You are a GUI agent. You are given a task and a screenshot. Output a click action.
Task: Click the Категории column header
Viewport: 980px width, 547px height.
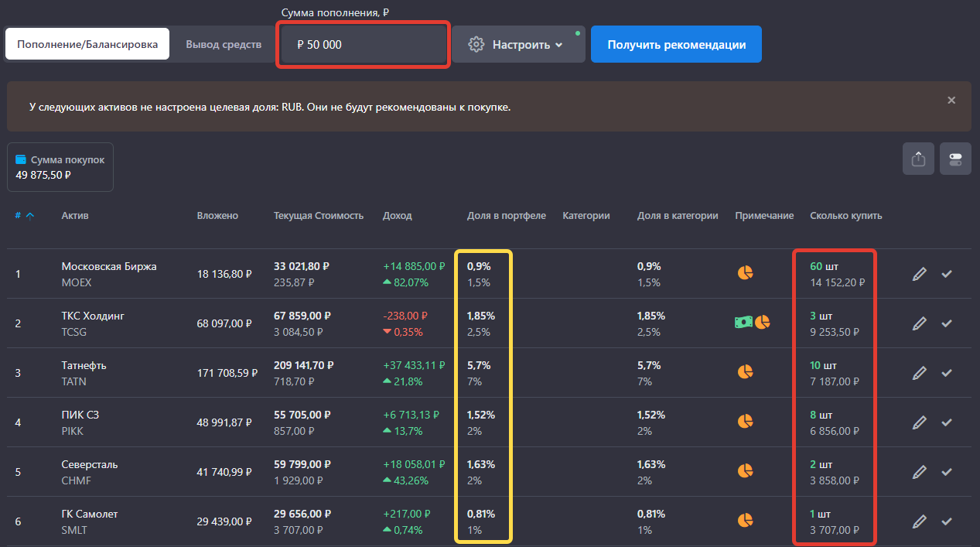[586, 216]
